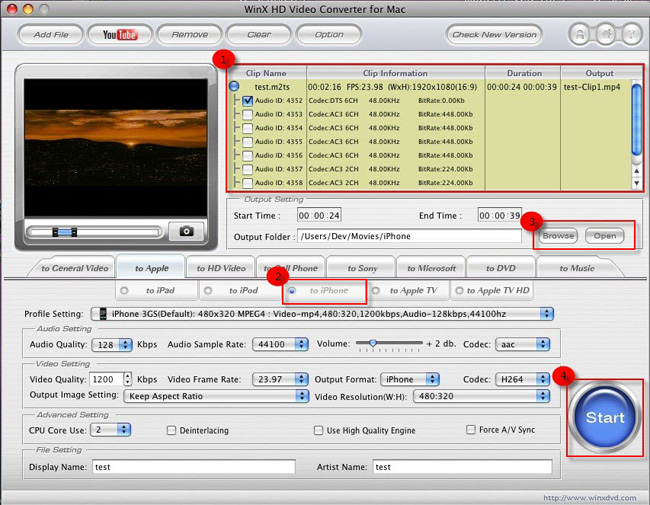Open the Output Image Setting dropdown
The height and width of the screenshot is (505, 650).
click(216, 396)
